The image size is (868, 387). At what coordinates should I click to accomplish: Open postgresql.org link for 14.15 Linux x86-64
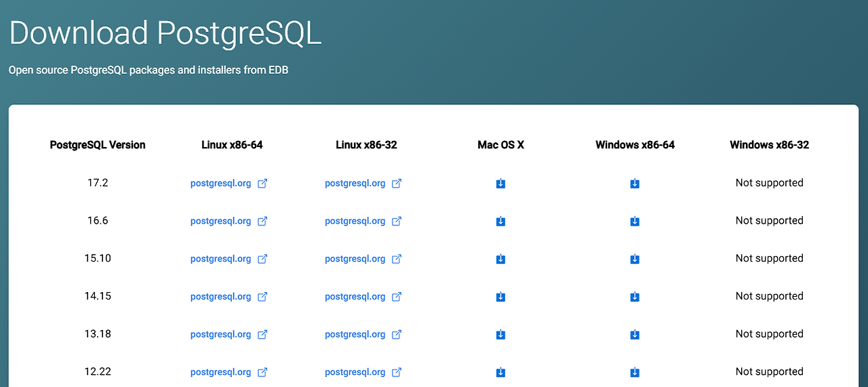click(229, 297)
